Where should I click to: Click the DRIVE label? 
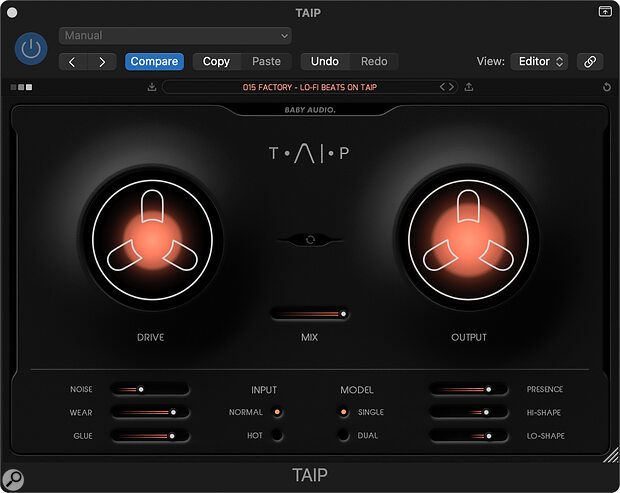151,337
